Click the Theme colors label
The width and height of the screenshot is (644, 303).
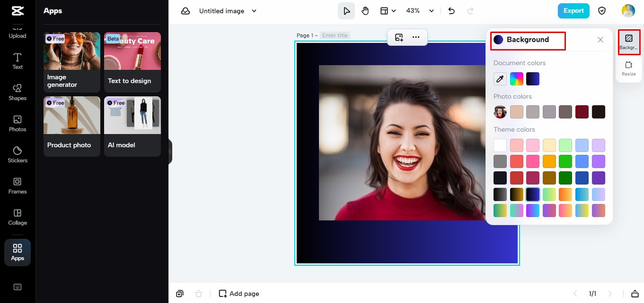pyautogui.click(x=514, y=130)
